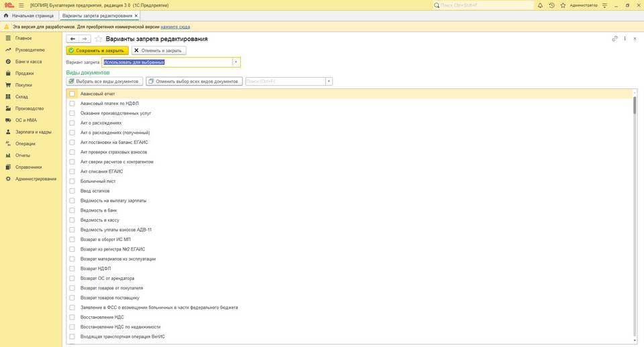Open notifications bell icon

coord(540,5)
